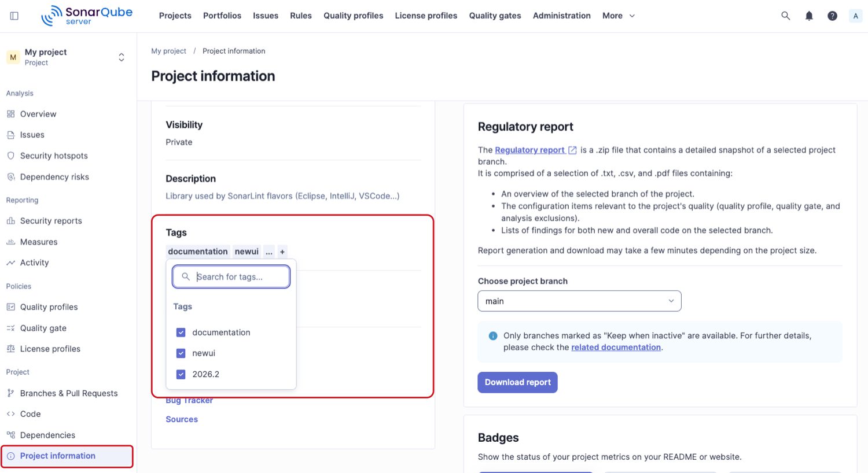Uncheck the documentation tag
Viewport: 868px width, 473px height.
(x=181, y=332)
